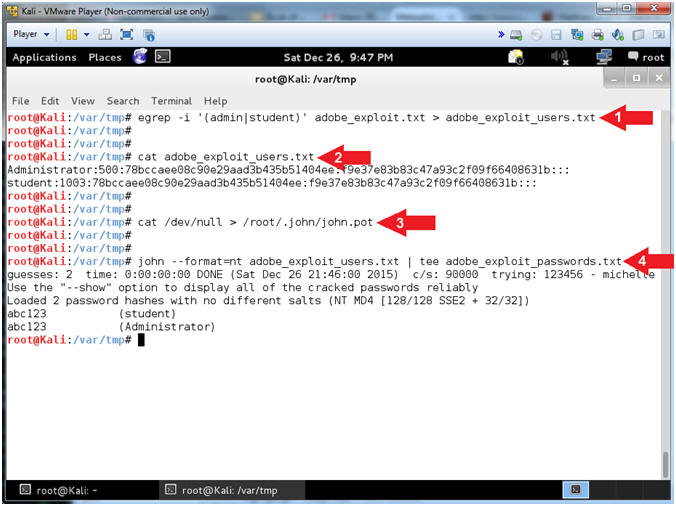676x506 pixels.
Task: Click the CD/DVD drive device icon
Action: (536, 35)
